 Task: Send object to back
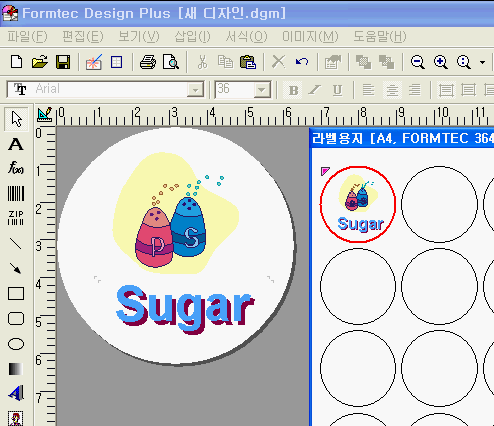386,62
